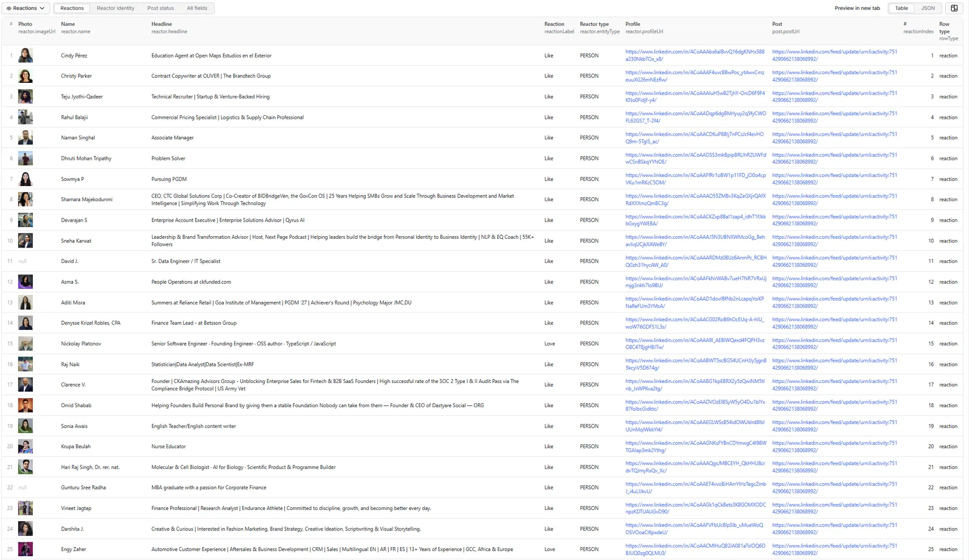Select the name Gunturu Sree Radha
The height and width of the screenshot is (560, 969).
pyautogui.click(x=83, y=487)
